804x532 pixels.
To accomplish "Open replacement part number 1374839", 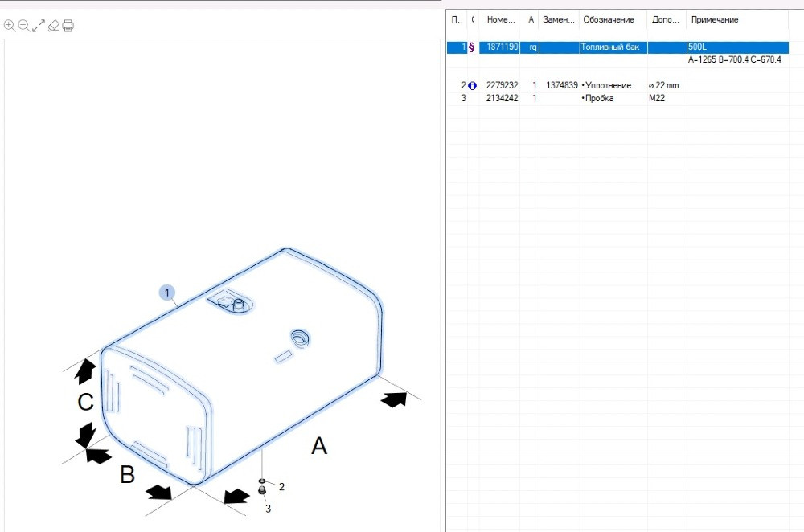I will pos(561,85).
